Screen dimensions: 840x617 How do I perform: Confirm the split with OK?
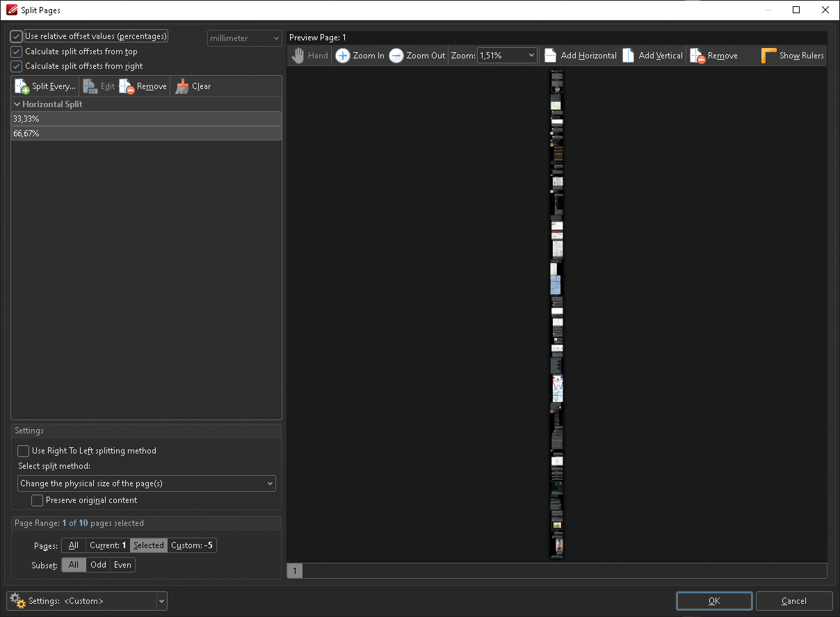713,600
